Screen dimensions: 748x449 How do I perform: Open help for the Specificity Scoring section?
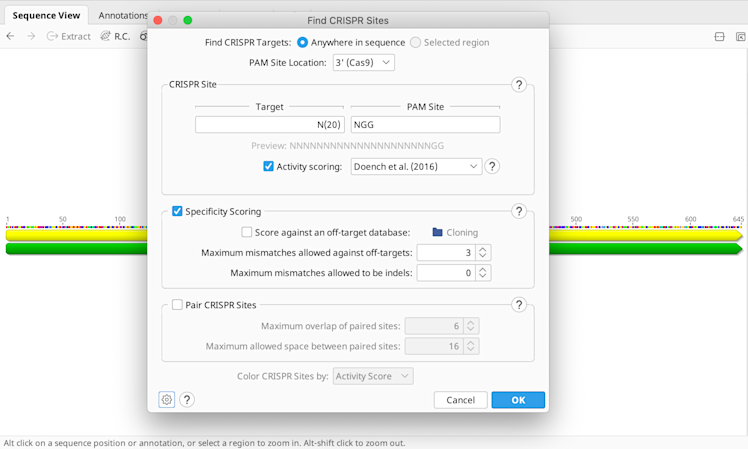(x=519, y=211)
